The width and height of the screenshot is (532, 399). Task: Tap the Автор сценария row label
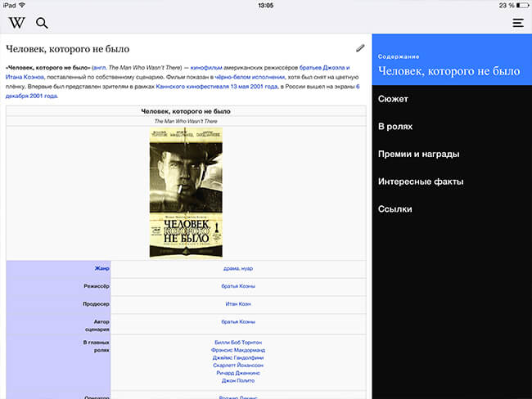coord(97,325)
